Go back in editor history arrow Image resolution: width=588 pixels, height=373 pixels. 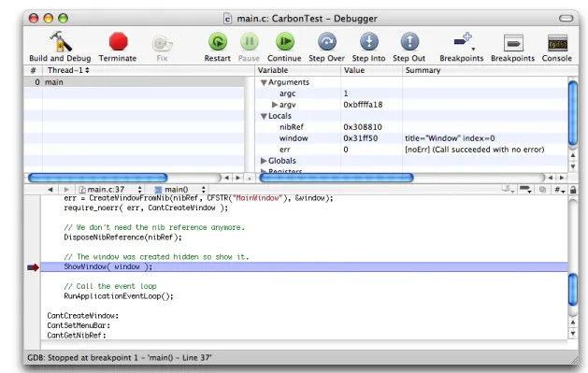pyautogui.click(x=50, y=190)
